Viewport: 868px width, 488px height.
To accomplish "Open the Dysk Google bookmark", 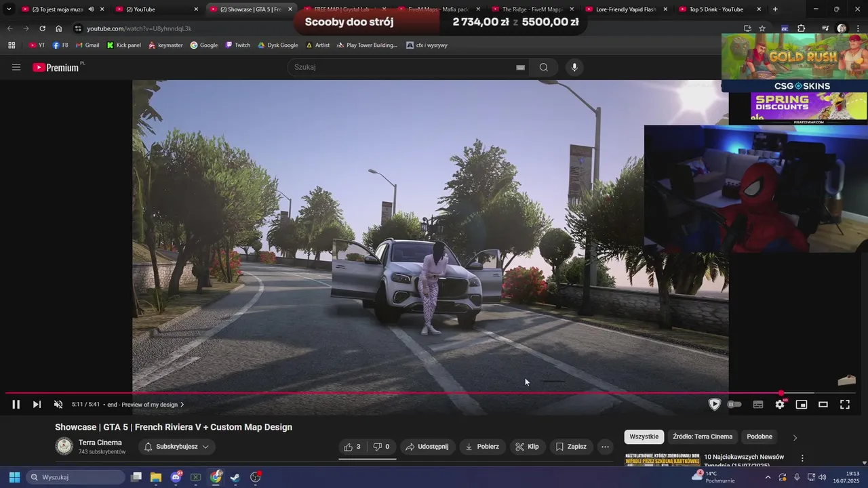I will pos(278,45).
